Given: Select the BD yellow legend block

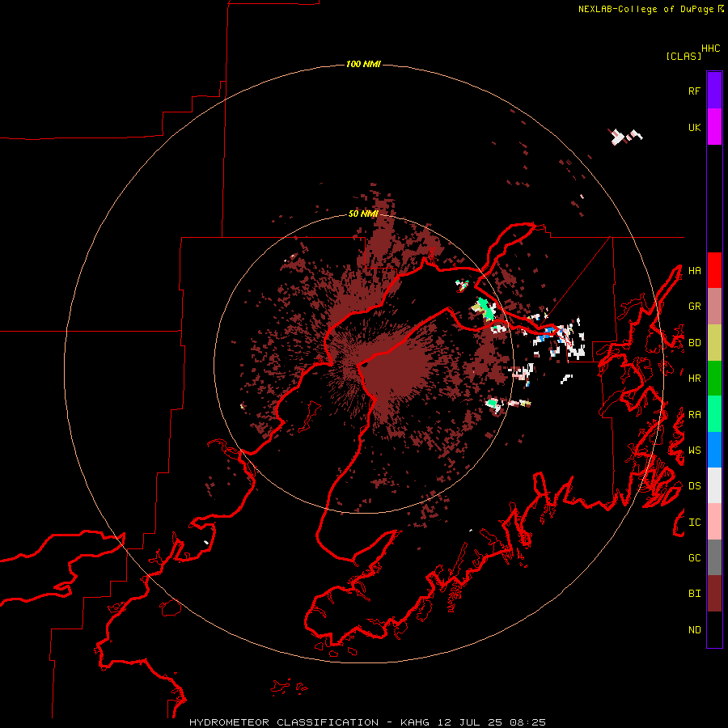Looking at the screenshot, I should tap(714, 343).
